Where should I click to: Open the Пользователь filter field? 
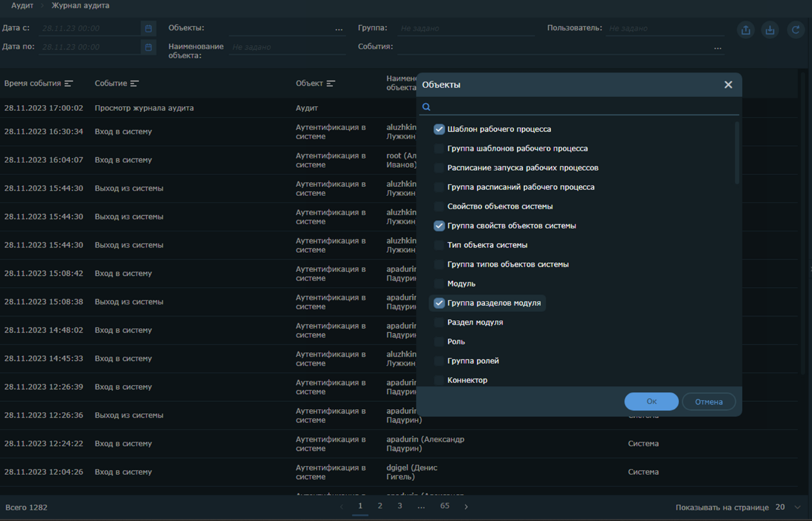(x=665, y=29)
